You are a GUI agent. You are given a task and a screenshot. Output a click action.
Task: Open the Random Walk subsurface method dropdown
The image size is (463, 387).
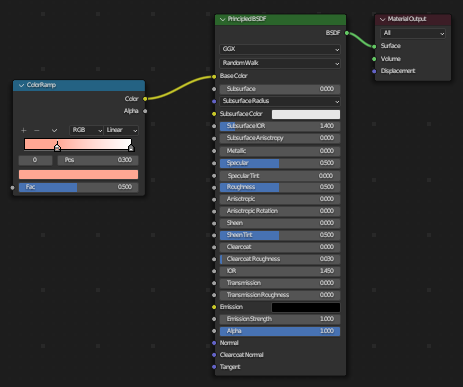pyautogui.click(x=280, y=63)
